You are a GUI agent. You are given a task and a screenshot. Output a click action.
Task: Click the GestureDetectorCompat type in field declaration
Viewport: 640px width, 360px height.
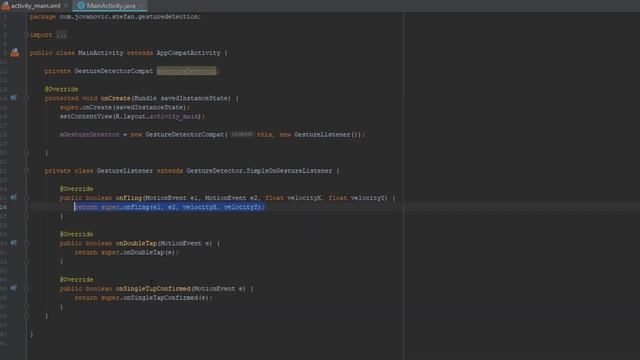113,71
